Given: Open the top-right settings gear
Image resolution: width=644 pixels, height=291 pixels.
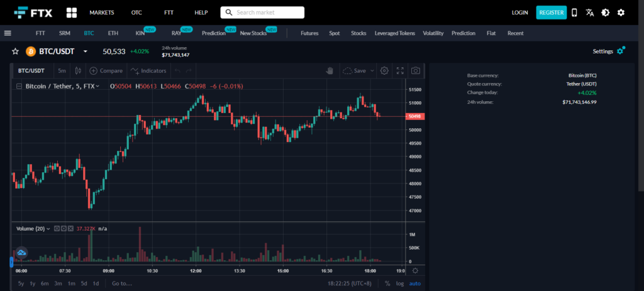Looking at the screenshot, I should [621, 13].
